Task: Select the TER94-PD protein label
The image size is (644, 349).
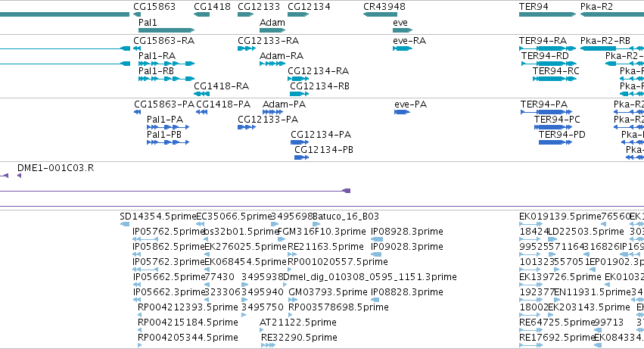Action: click(x=562, y=135)
